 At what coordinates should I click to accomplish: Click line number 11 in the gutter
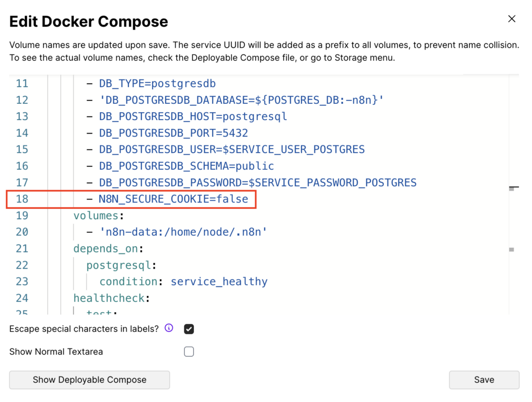pyautogui.click(x=22, y=83)
